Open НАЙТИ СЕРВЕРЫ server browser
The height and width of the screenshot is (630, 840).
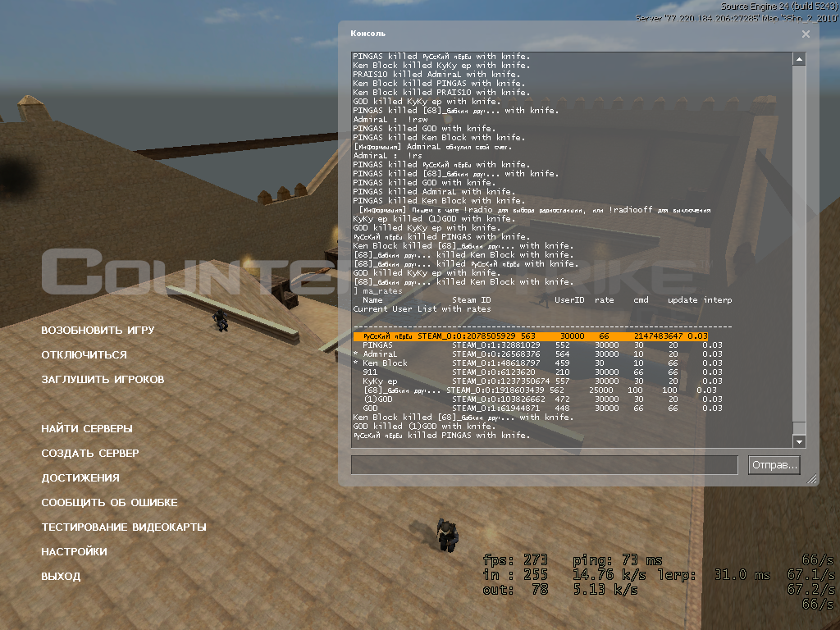click(x=87, y=428)
